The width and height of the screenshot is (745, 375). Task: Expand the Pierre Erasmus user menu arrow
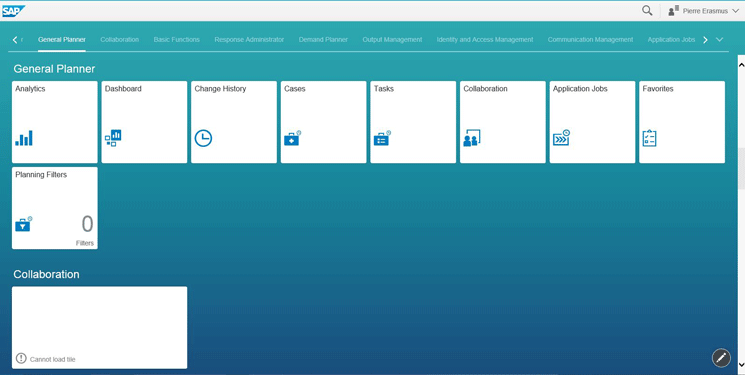(735, 11)
